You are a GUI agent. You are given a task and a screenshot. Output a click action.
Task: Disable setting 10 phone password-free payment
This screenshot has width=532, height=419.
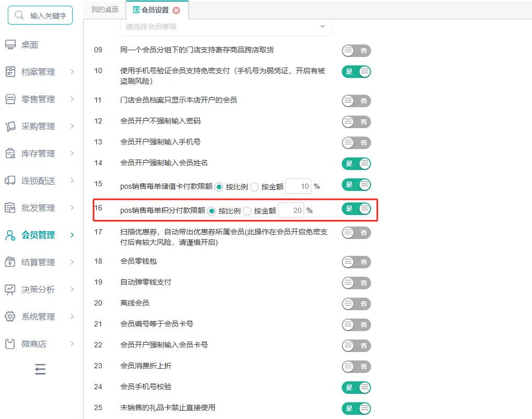click(356, 71)
